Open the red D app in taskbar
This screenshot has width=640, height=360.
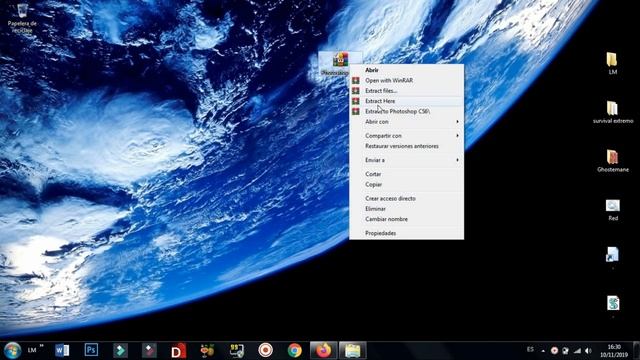pos(178,351)
